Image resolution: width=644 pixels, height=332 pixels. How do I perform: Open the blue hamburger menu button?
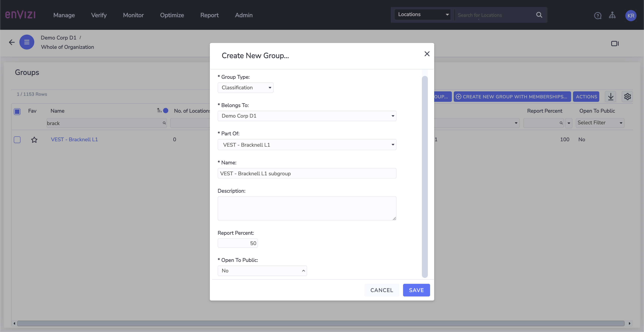(27, 42)
